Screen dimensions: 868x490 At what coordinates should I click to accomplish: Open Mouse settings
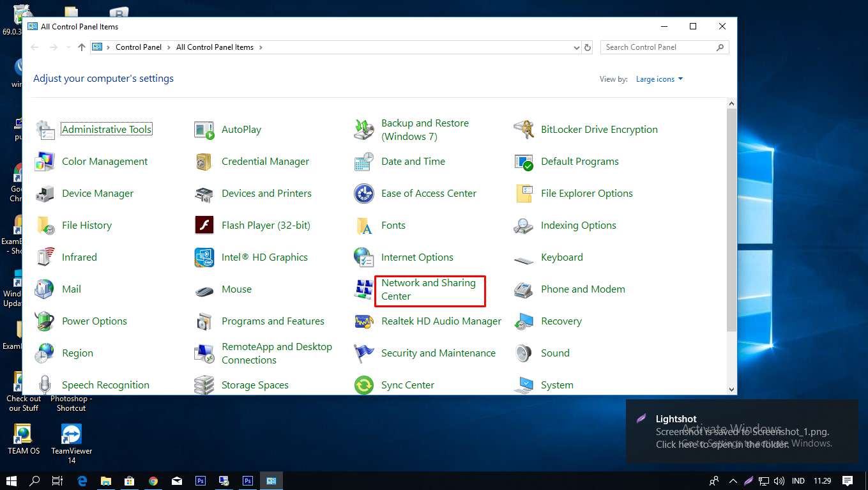tap(236, 289)
